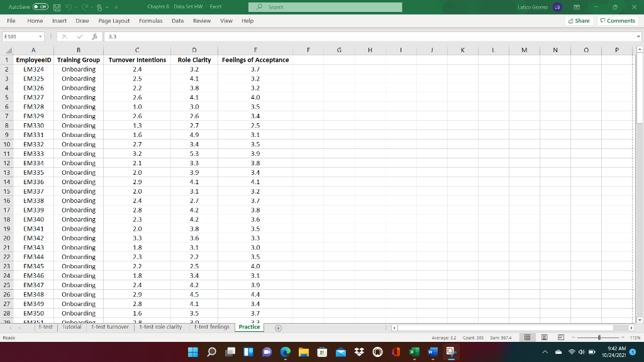The image size is (644, 362).
Task: Click the Redo icon
Action: [x=86, y=7]
